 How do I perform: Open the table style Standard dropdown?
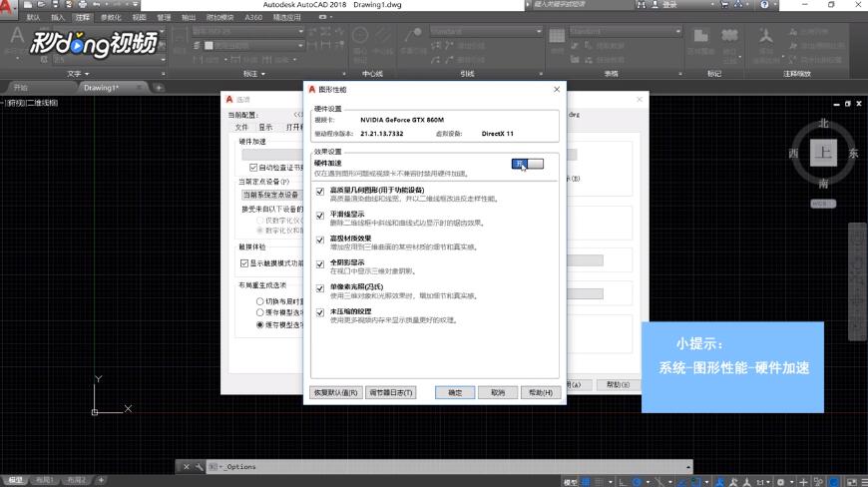click(626, 32)
